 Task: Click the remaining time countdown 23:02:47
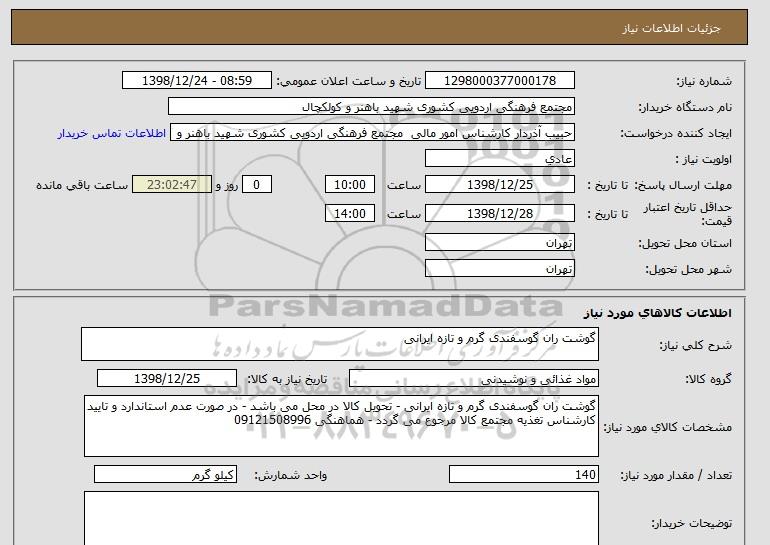(x=172, y=185)
